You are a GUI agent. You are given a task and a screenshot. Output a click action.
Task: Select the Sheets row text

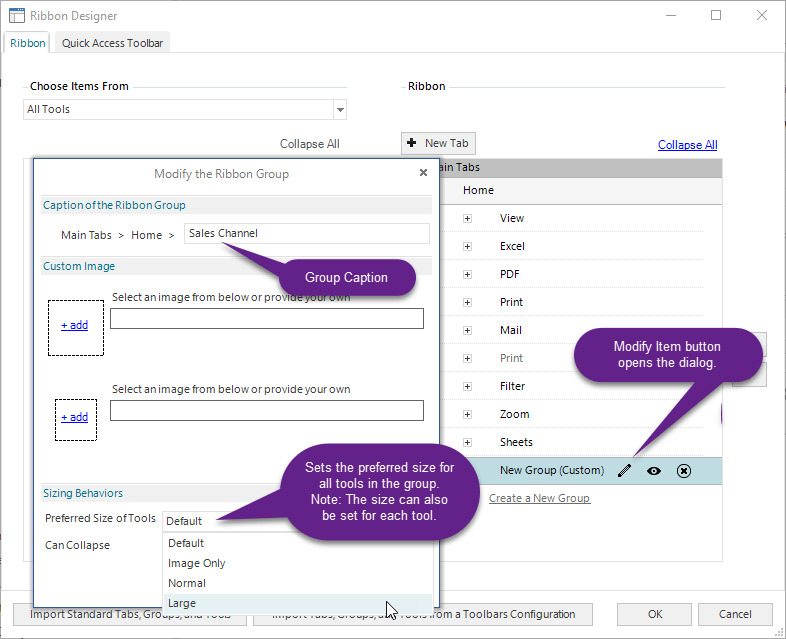(x=516, y=443)
